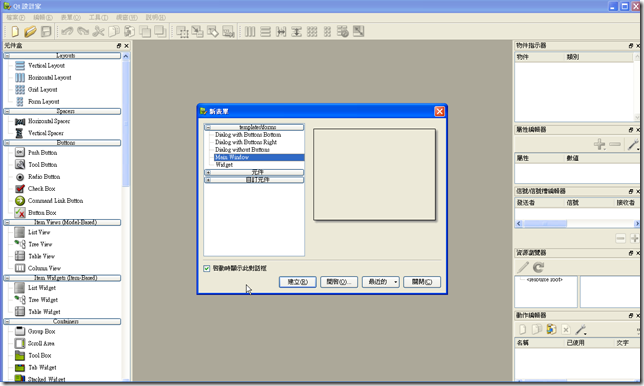Viewport: 644px width, 386px height.
Task: Collapse the Buttons category in widget box
Action: pyautogui.click(x=7, y=143)
